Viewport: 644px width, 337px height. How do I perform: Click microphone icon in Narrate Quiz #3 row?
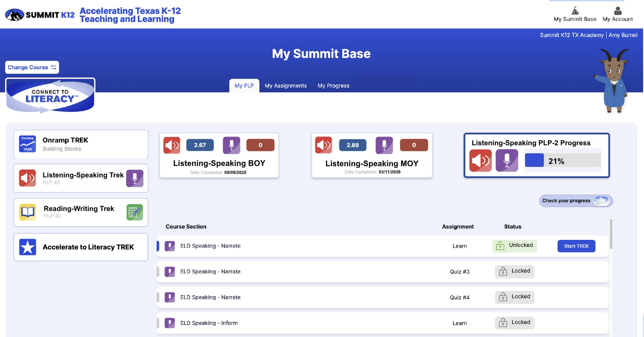click(x=170, y=272)
